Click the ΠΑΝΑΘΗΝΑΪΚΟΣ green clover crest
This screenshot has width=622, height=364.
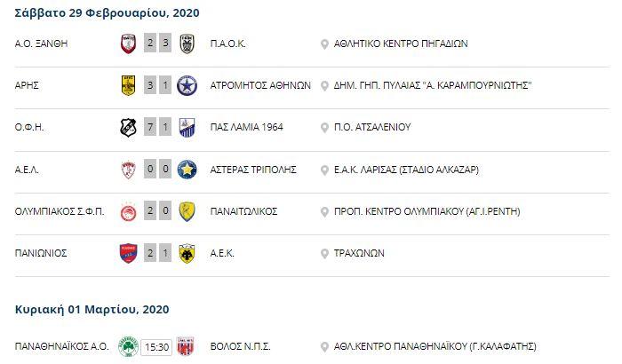click(x=128, y=346)
